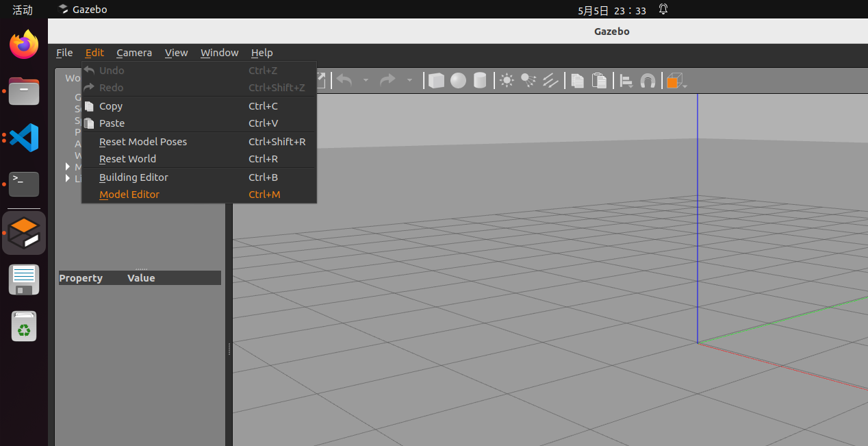Screen dimensions: 868x446
Task: Choose Paste in the Edit menu
Action: (x=199, y=123)
